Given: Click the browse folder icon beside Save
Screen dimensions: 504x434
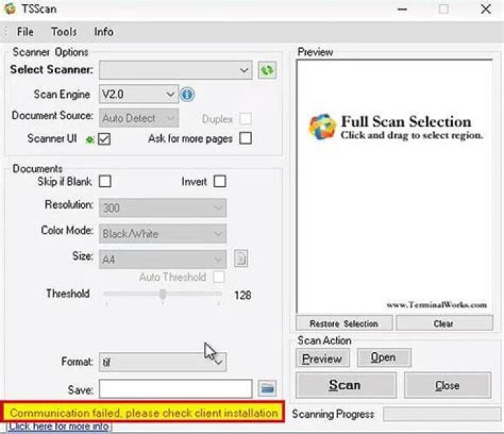Looking at the screenshot, I should (x=267, y=388).
